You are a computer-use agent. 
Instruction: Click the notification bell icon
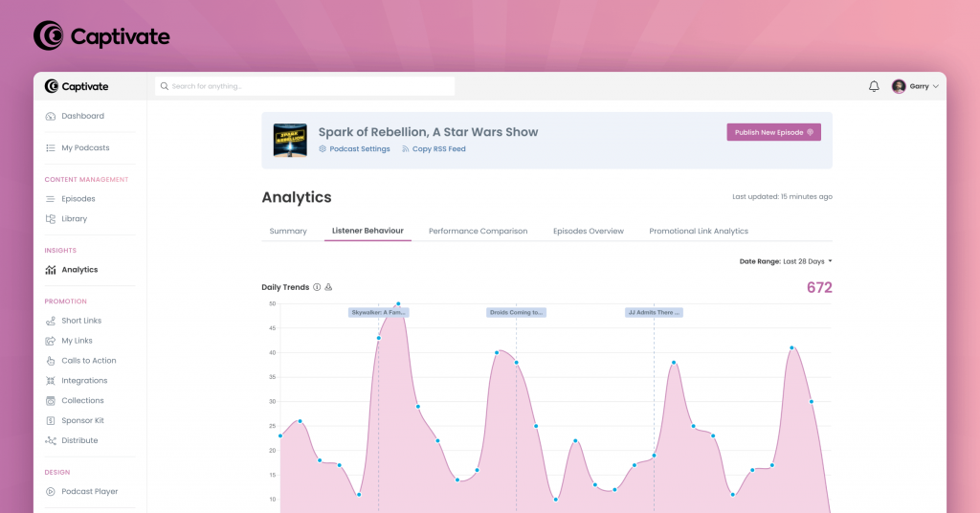click(874, 86)
